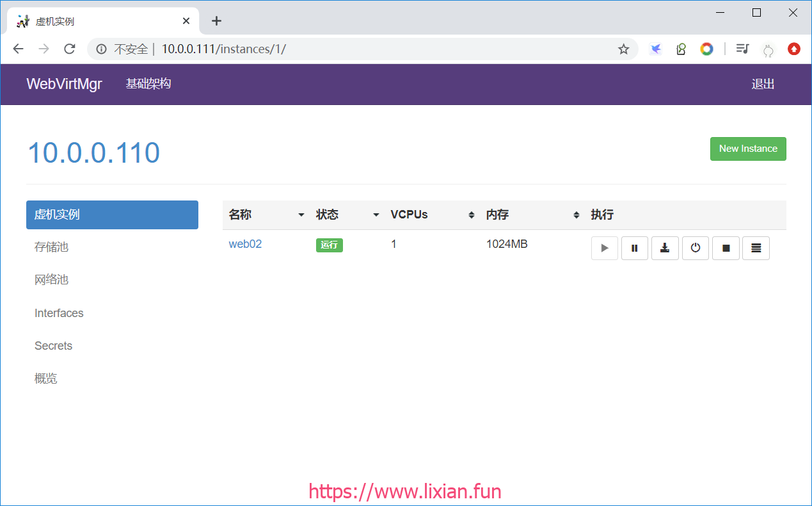Suspend web02 using the pause icon
The width and height of the screenshot is (812, 506).
click(x=635, y=248)
